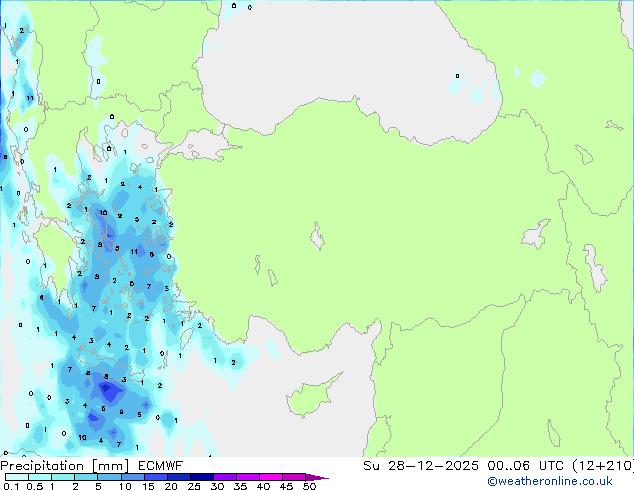
Task: Click the legend label '25'
Action: pos(194,486)
